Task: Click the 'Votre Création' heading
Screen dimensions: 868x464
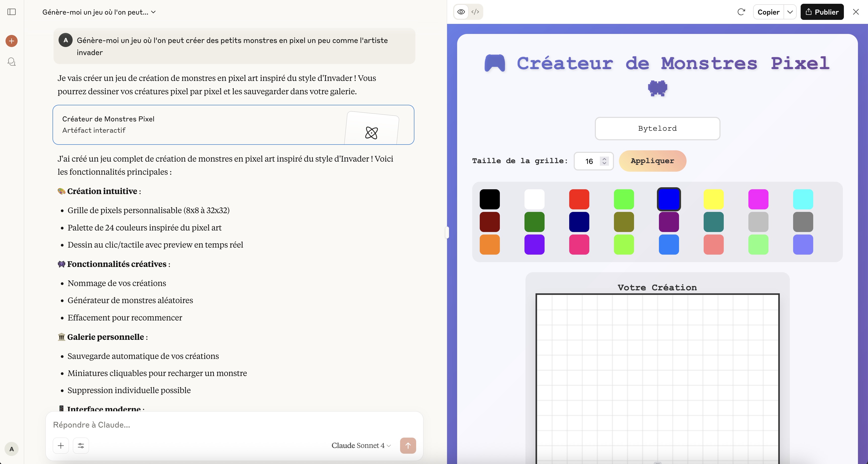Action: (657, 288)
